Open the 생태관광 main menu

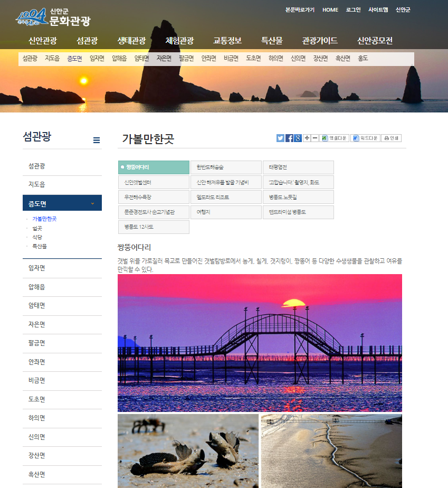coord(131,41)
